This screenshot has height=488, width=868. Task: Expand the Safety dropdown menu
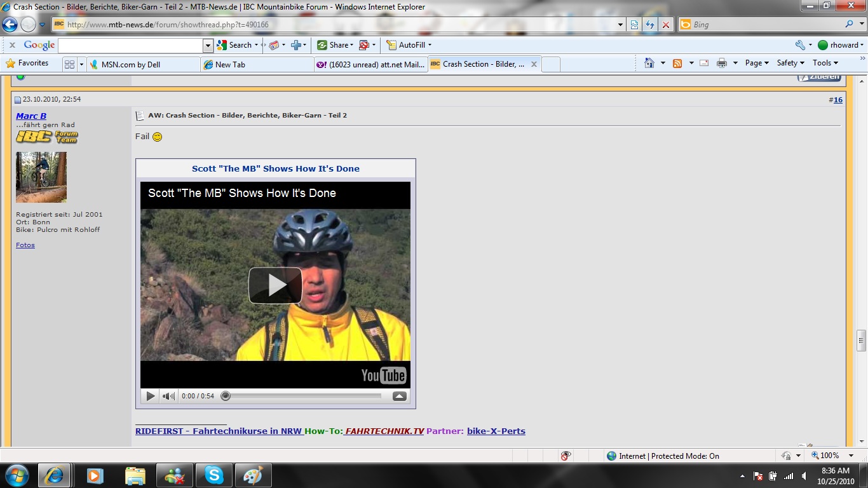pos(790,63)
